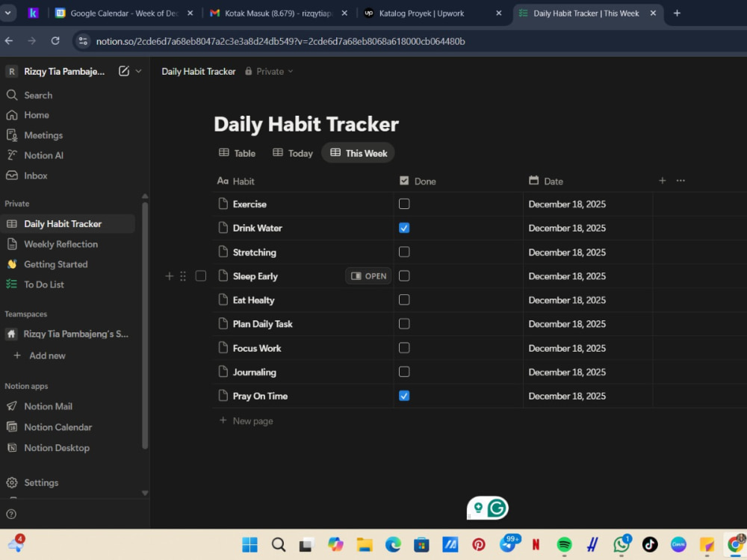Image resolution: width=747 pixels, height=560 pixels.
Task: Go back with the browser back arrow
Action: (8, 41)
